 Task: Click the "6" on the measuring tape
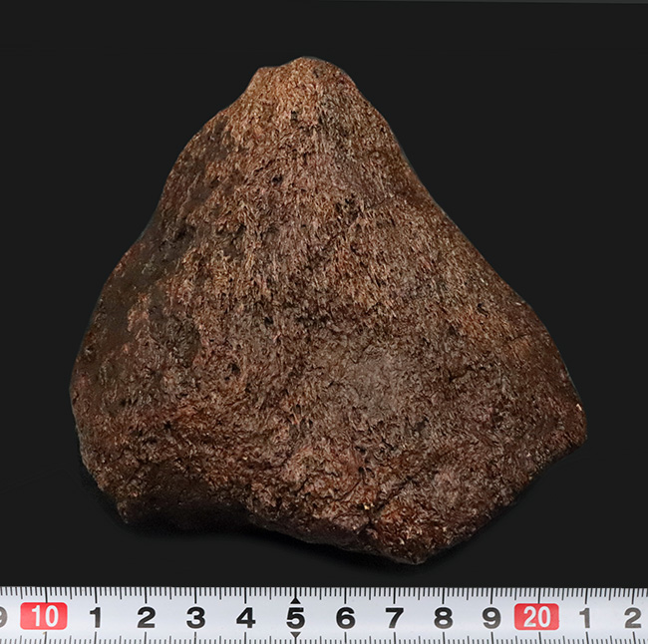pos(346,617)
